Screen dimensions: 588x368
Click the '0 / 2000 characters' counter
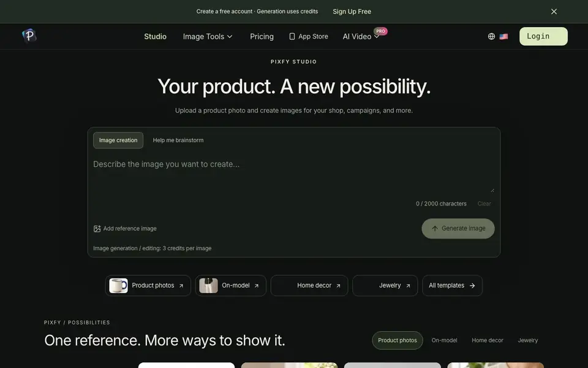click(x=441, y=204)
